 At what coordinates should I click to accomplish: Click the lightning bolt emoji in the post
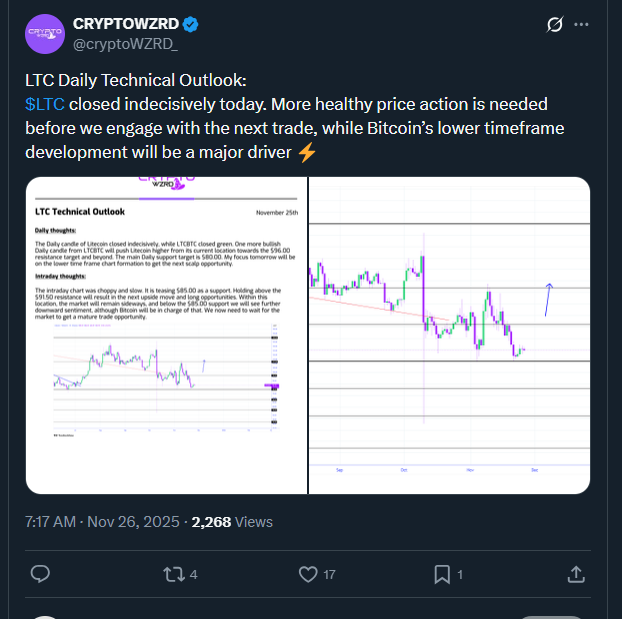coord(307,152)
